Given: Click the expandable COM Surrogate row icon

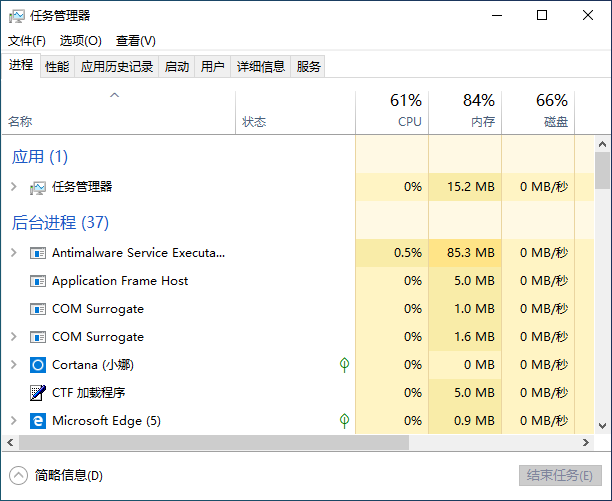Looking at the screenshot, I should 38,337.
